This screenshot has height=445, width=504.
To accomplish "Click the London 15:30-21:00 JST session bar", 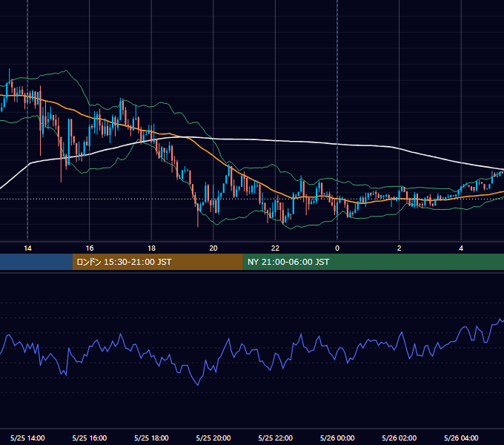I will pos(157,262).
